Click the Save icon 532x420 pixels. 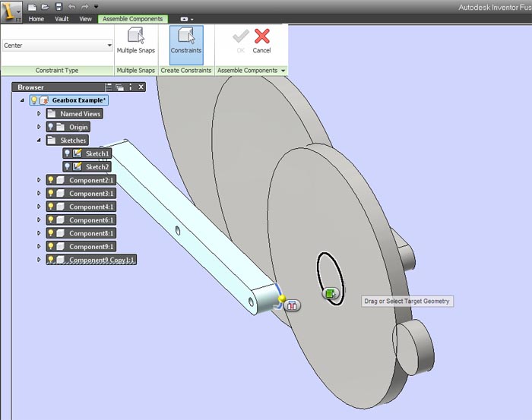point(59,7)
